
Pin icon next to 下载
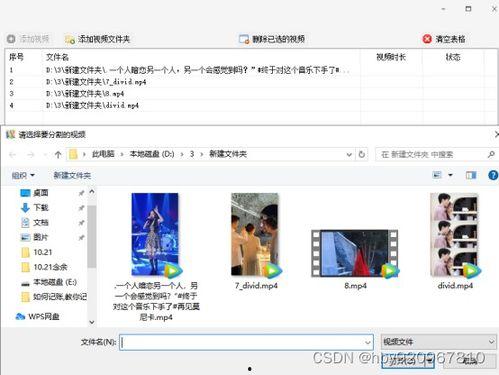pyautogui.click(x=81, y=208)
